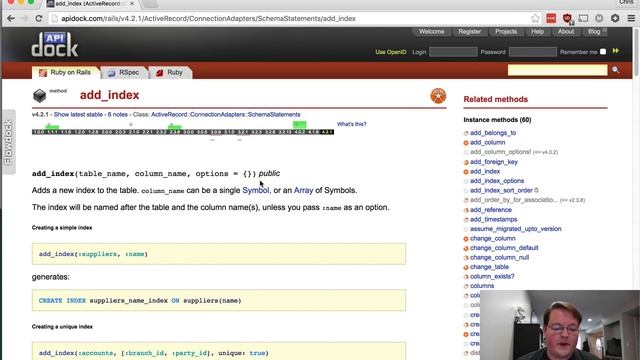The width and height of the screenshot is (640, 360).
Task: Click the webcam video overlay
Action: point(560,325)
